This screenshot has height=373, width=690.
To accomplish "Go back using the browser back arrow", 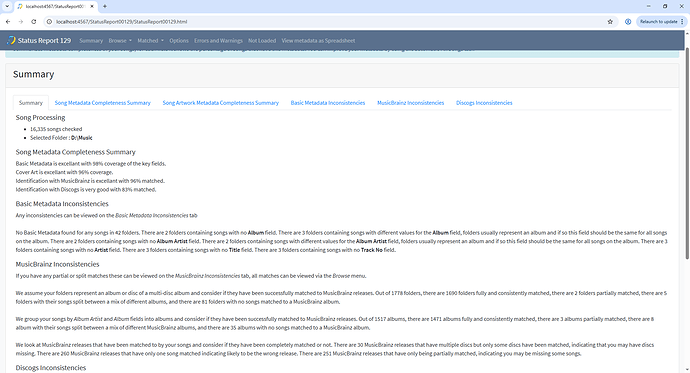I will click(8, 22).
